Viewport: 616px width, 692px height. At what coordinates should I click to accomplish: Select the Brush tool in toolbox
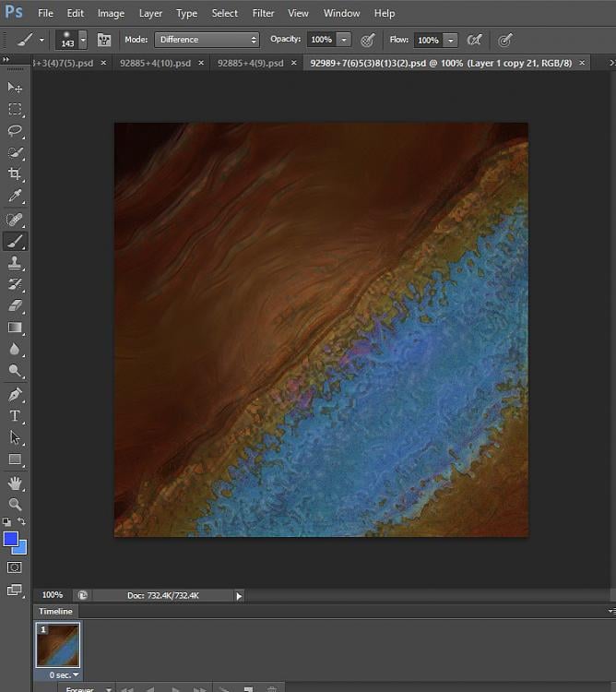(x=15, y=242)
